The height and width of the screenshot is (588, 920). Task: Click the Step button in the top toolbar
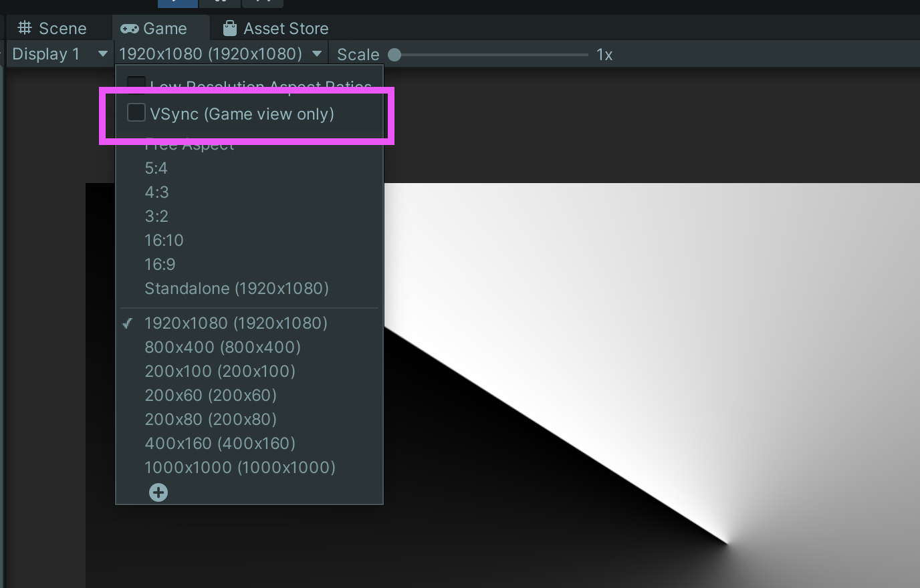262,2
